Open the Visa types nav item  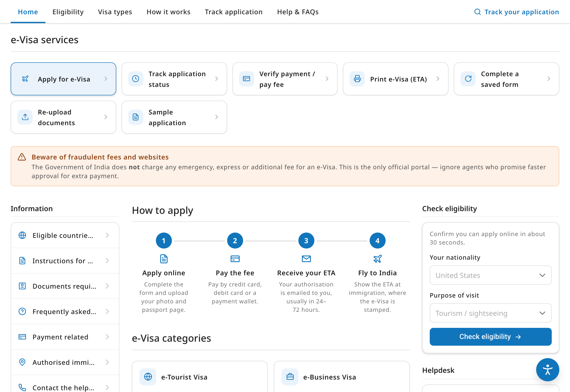(115, 12)
